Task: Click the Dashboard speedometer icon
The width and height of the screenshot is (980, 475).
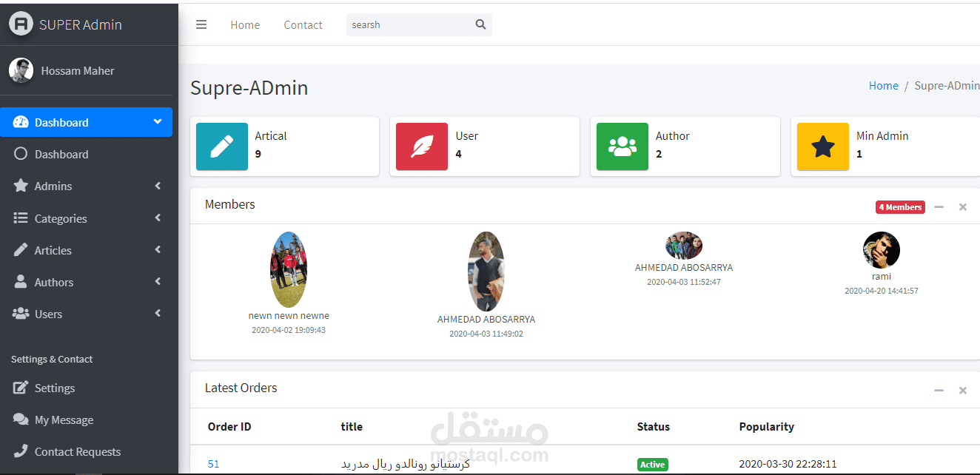Action: [x=21, y=122]
